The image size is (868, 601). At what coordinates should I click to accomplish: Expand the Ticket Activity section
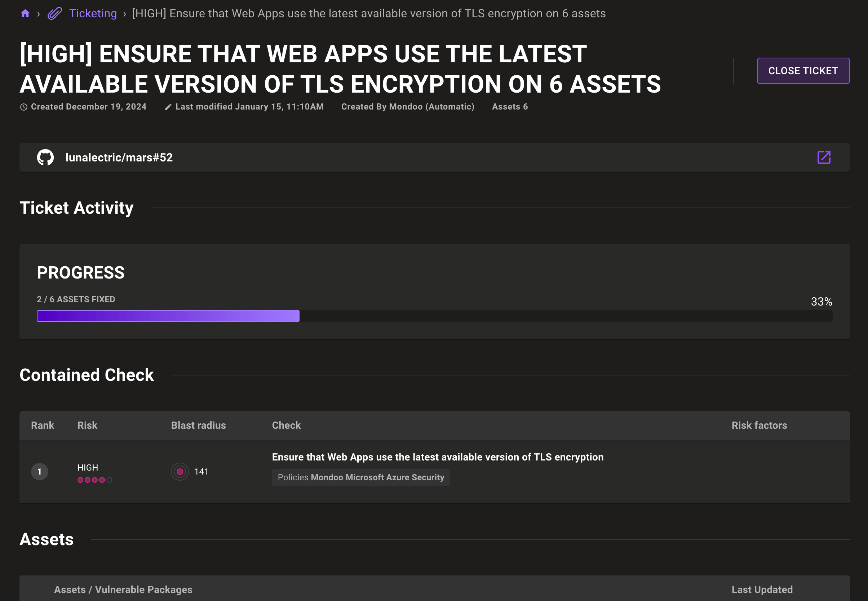click(76, 207)
